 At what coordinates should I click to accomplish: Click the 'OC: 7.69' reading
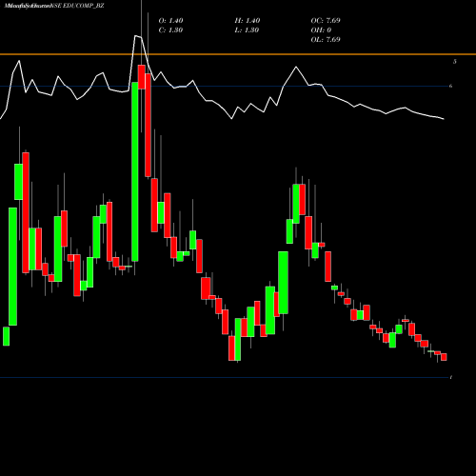[326, 21]
